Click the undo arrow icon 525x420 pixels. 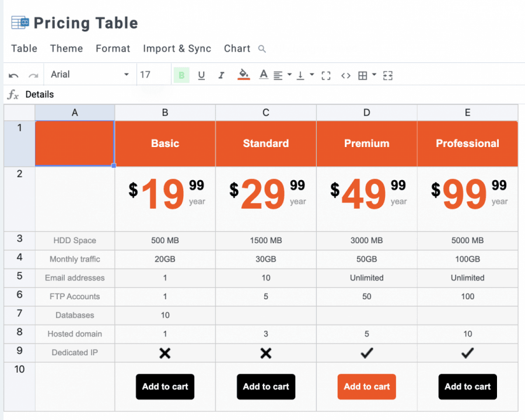(13, 75)
